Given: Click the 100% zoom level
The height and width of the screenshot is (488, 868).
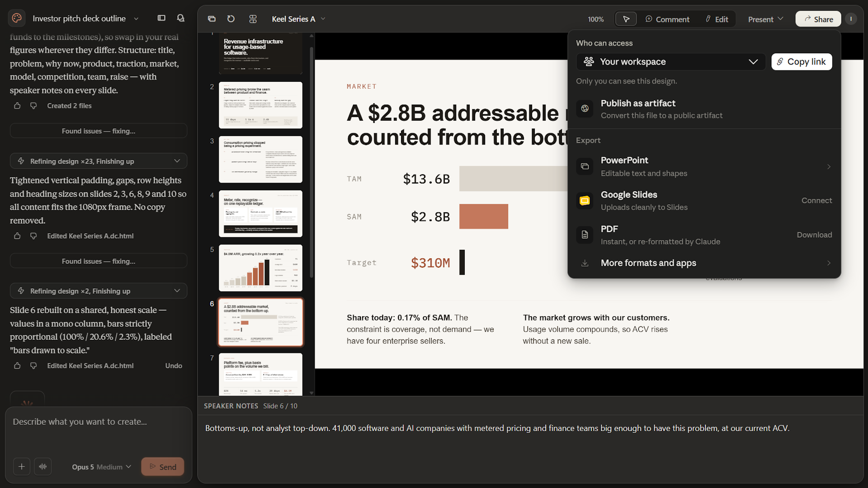Looking at the screenshot, I should pyautogui.click(x=595, y=19).
